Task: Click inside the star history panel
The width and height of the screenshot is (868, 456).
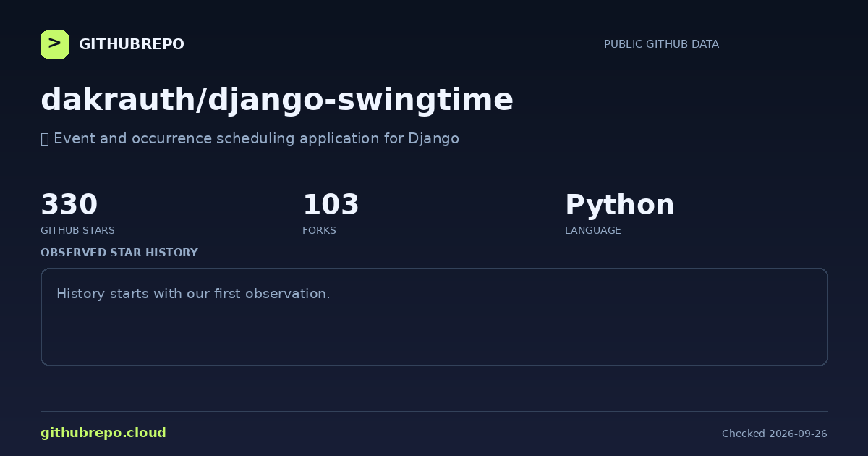Action: [434, 317]
